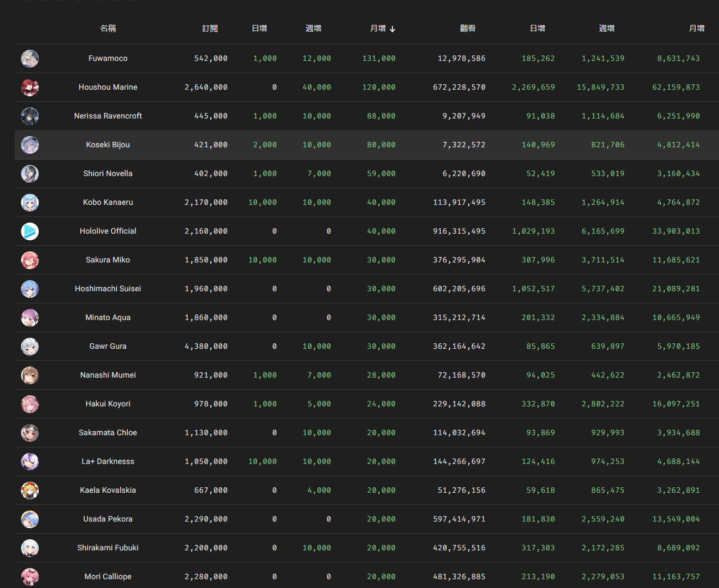Screen dimensions: 719x588
Task: Click the Nanashi Mumei name
Action: tap(108, 375)
